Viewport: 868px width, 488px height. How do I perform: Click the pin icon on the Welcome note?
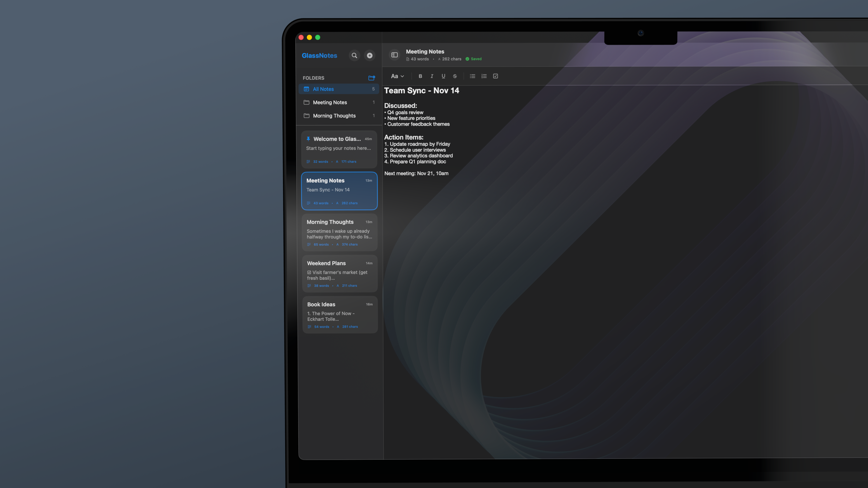(308, 138)
